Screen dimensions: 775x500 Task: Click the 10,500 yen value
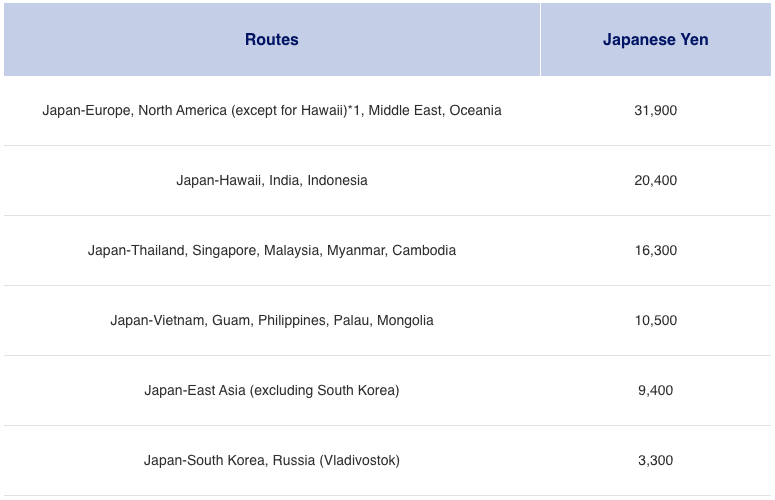click(655, 320)
